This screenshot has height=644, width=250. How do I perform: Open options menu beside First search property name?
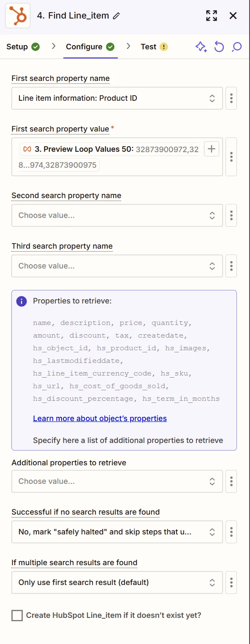(x=231, y=98)
